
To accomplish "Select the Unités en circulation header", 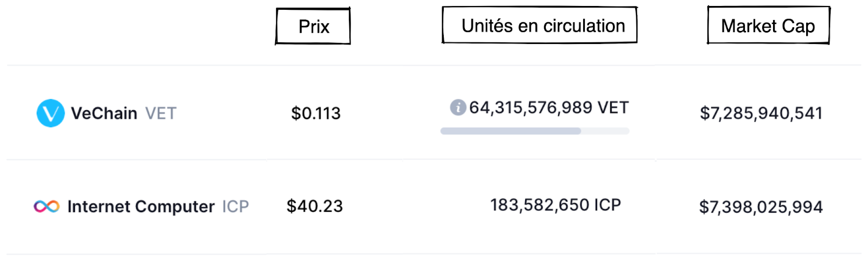I will tap(540, 25).
